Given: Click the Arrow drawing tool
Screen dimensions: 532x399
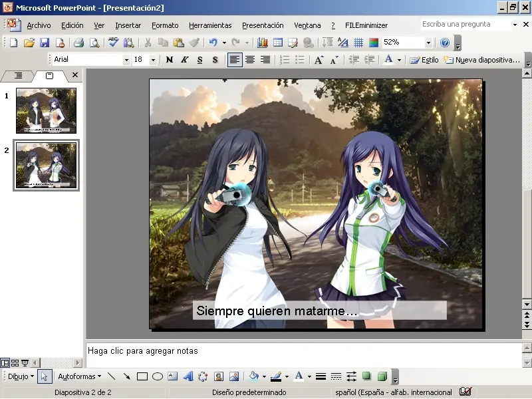Looking at the screenshot, I should 127,376.
